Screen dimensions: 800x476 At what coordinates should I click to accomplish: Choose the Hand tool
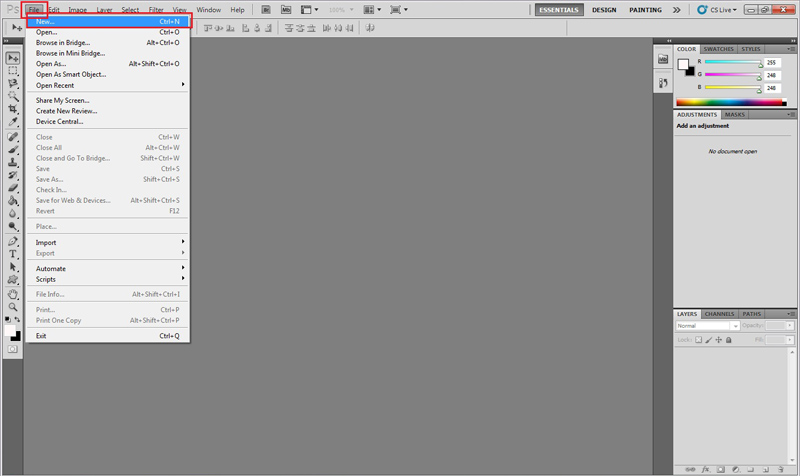tap(13, 294)
